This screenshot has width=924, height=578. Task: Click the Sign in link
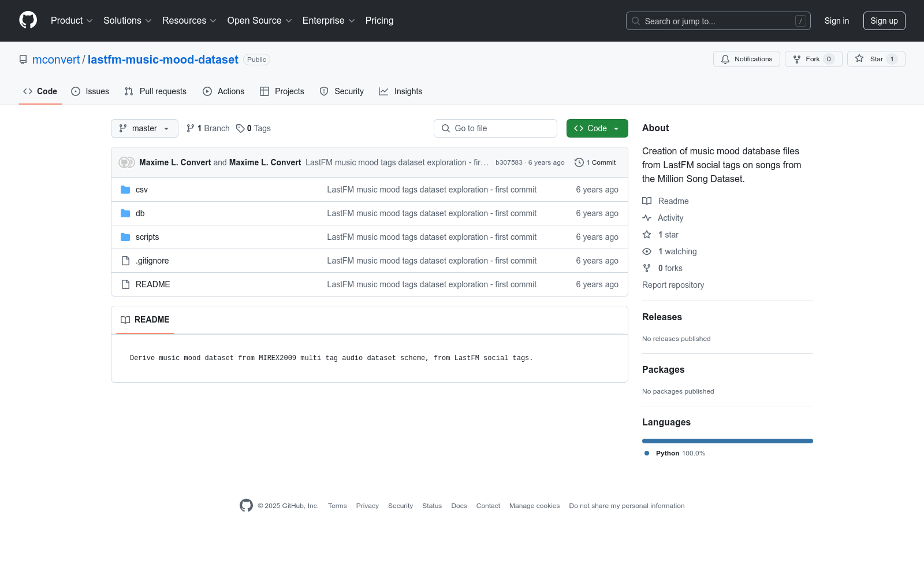[x=837, y=21]
